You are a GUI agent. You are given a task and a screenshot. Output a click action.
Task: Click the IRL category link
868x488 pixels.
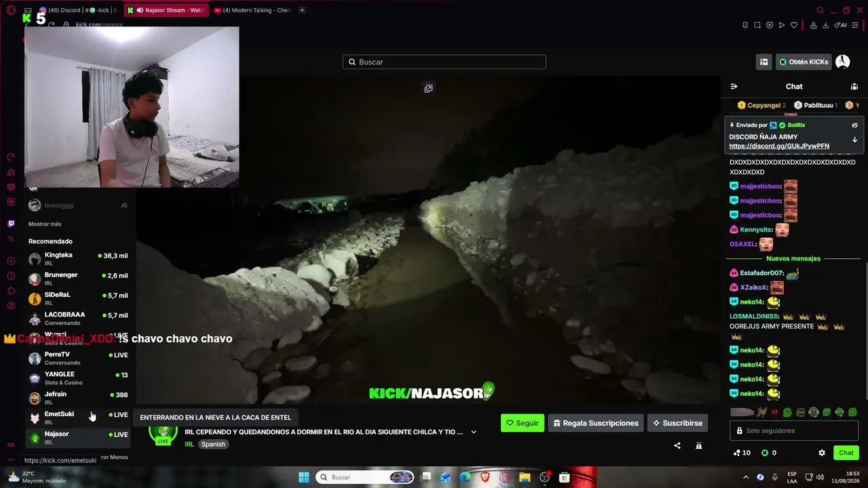coord(189,445)
